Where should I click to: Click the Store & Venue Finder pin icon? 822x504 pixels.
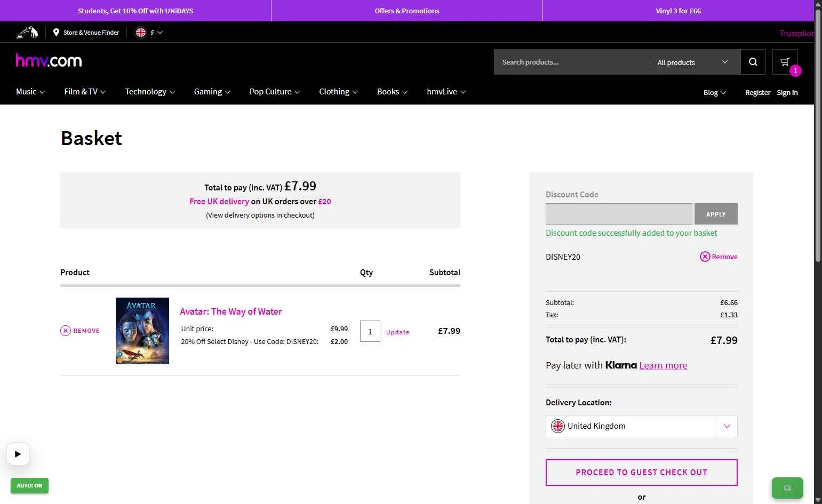(56, 33)
